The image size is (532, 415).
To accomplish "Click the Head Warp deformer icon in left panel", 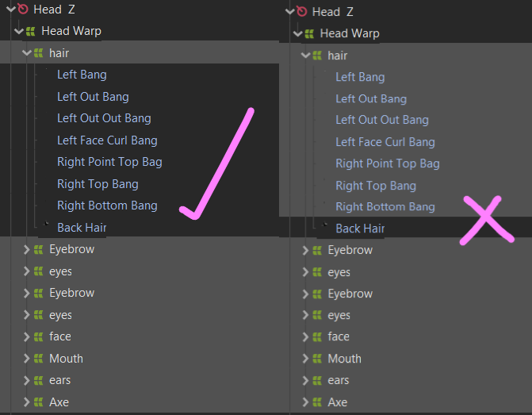I will [31, 31].
